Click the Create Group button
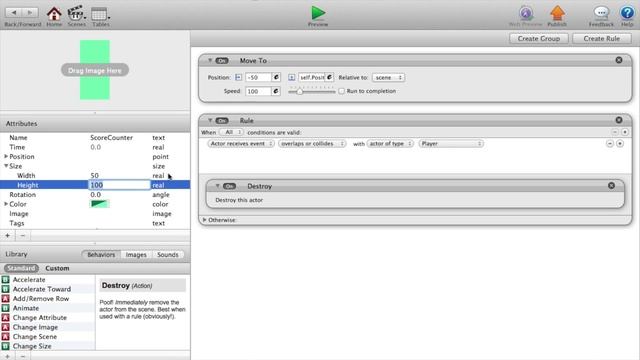The image size is (640, 360). (x=538, y=38)
